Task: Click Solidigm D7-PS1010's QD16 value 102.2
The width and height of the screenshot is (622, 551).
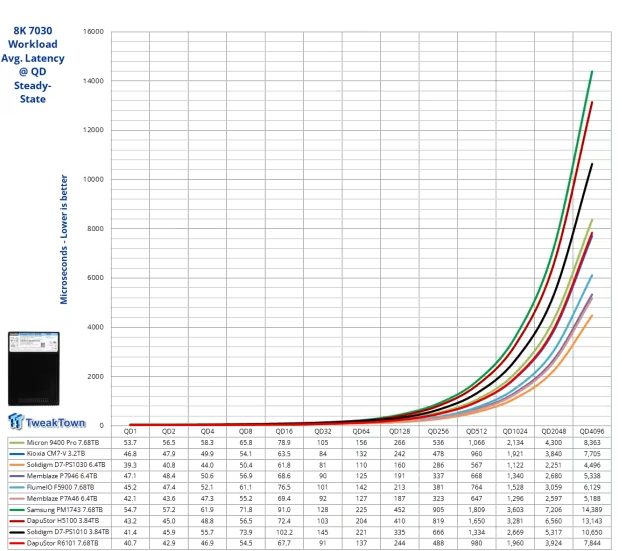Action: [284, 532]
